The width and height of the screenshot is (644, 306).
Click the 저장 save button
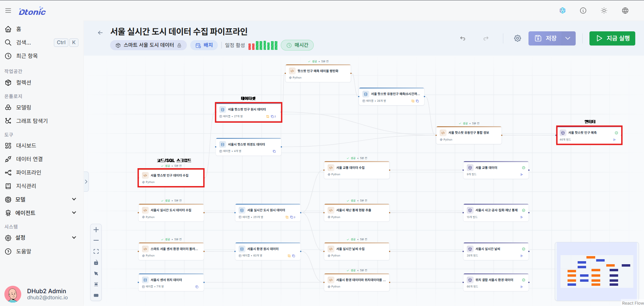tap(545, 38)
